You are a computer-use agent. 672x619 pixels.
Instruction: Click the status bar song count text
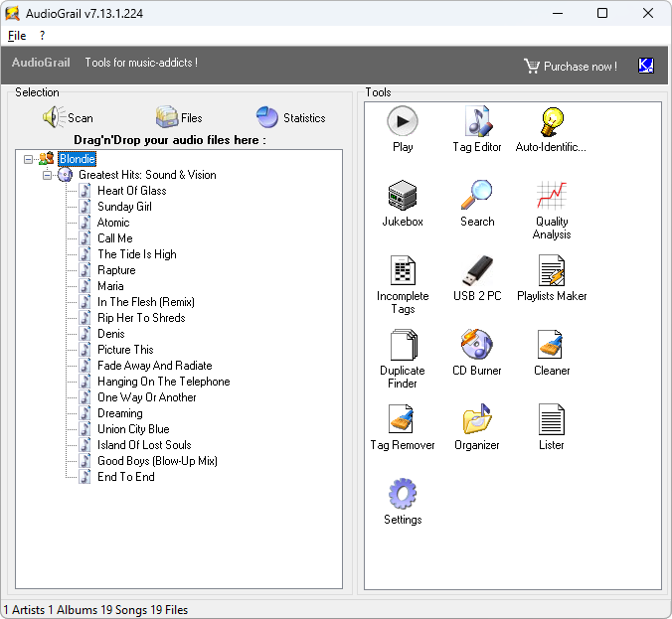pos(124,610)
